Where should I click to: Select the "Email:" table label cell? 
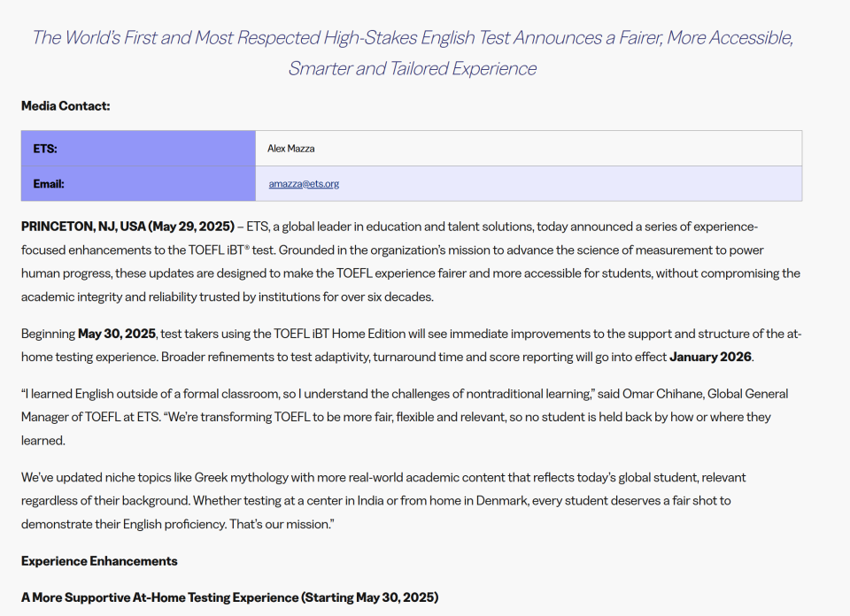[x=138, y=184]
